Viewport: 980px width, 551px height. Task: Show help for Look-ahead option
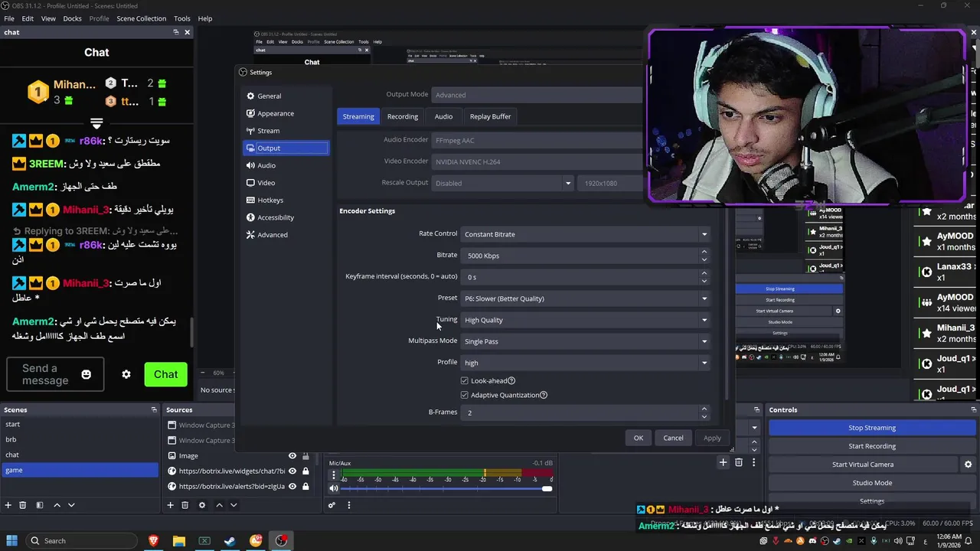tap(511, 380)
